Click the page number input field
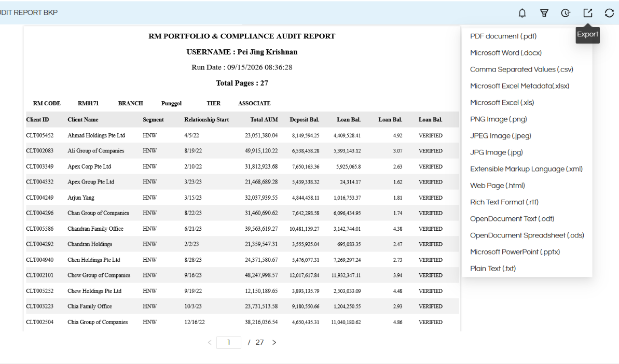 point(229,342)
